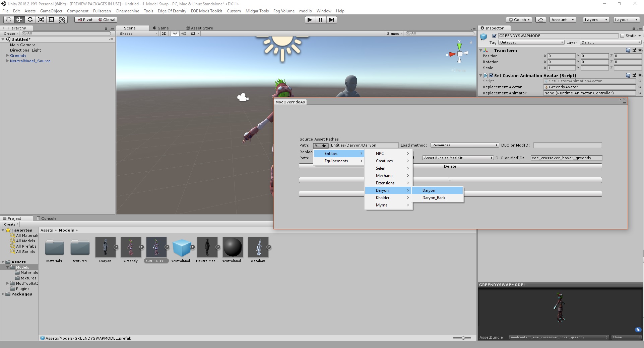Open the Creatures submenu

click(x=389, y=161)
